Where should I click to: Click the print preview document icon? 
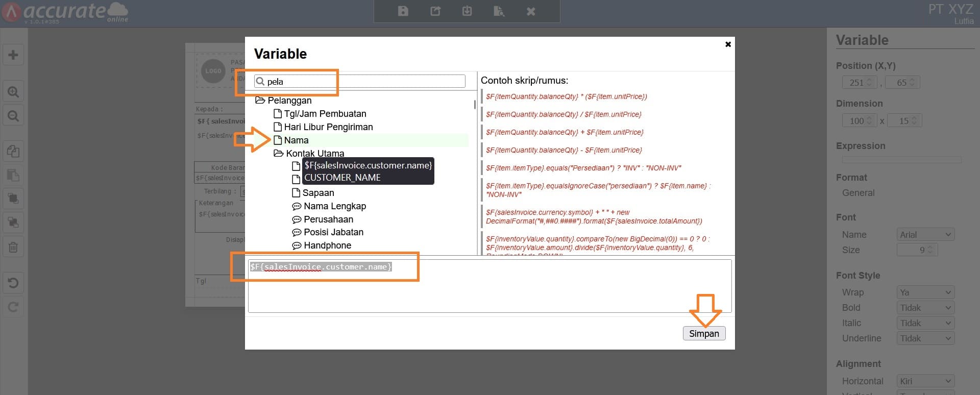click(499, 11)
